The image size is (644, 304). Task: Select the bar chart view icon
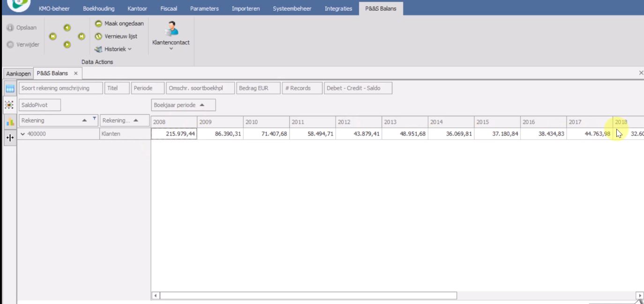pyautogui.click(x=10, y=122)
